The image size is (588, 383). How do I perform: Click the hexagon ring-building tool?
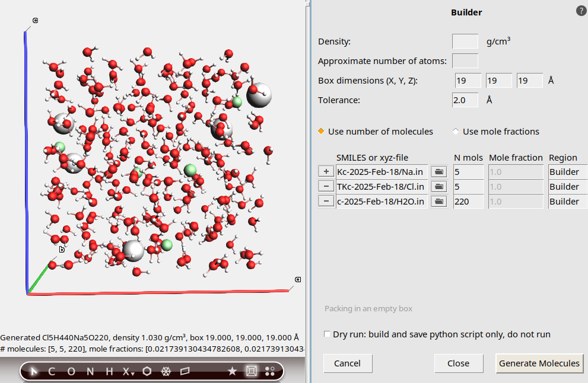(x=147, y=371)
